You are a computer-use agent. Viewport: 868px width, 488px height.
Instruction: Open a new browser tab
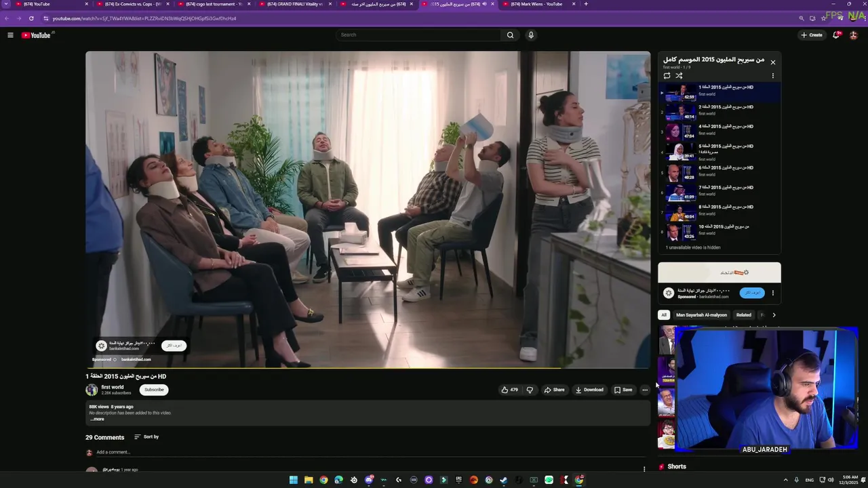point(586,4)
